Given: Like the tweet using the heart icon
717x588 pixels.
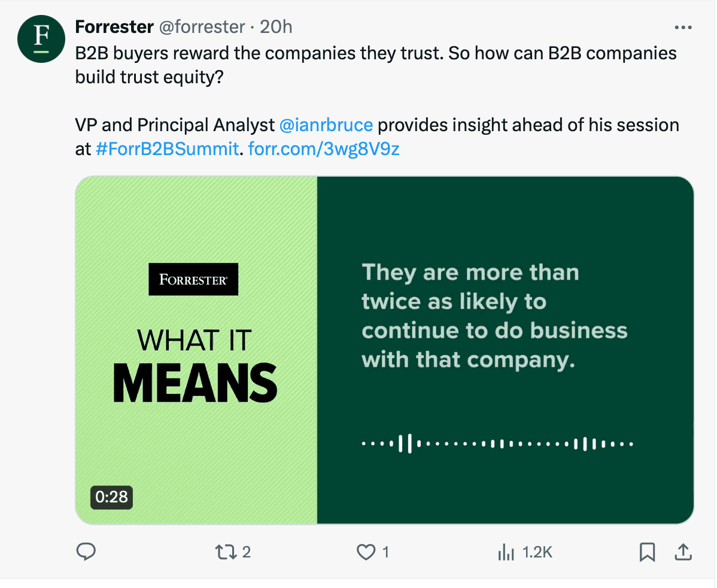Looking at the screenshot, I should click(x=365, y=551).
